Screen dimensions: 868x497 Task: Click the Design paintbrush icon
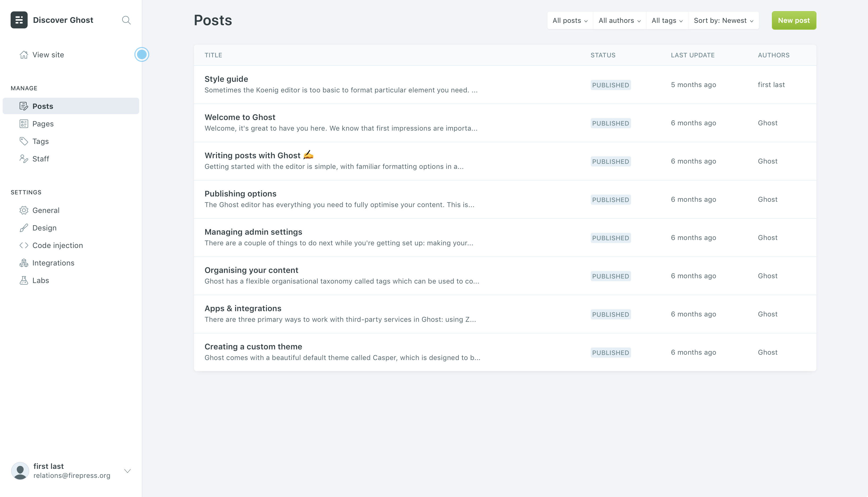[x=24, y=228]
